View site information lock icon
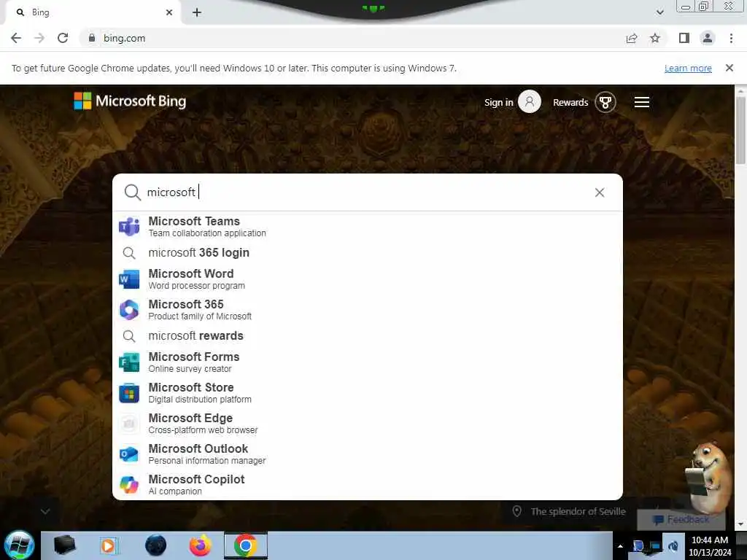This screenshot has width=747, height=560. pos(92,38)
